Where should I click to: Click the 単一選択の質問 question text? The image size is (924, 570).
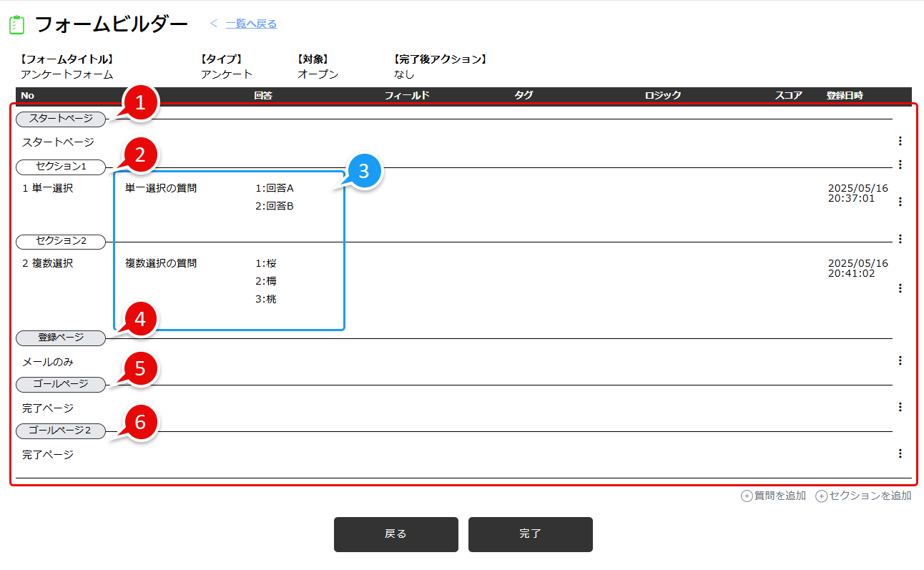(x=161, y=189)
